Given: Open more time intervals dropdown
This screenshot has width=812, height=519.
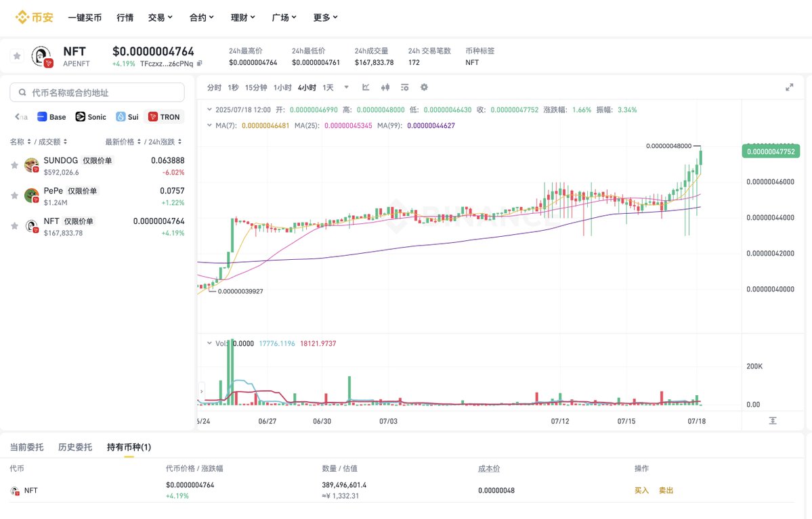Looking at the screenshot, I should click(x=347, y=87).
